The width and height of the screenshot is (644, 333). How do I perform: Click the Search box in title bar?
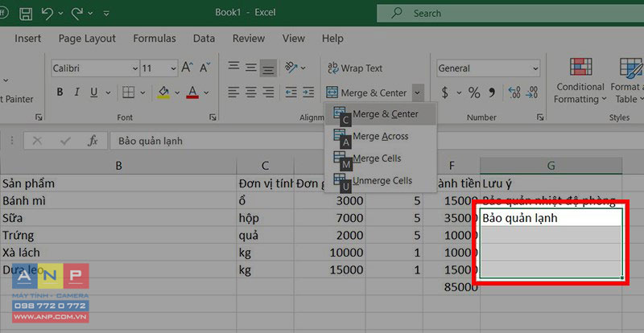point(510,14)
